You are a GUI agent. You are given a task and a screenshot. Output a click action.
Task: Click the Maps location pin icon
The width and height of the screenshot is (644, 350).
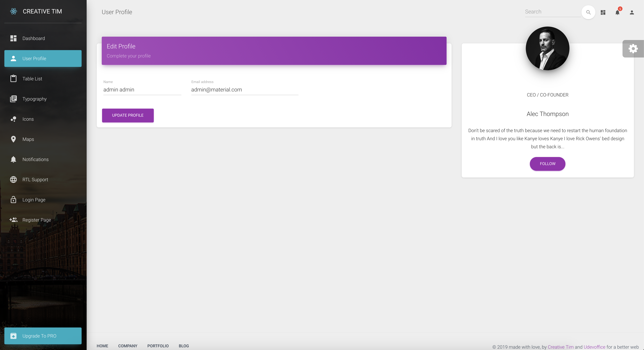(13, 139)
